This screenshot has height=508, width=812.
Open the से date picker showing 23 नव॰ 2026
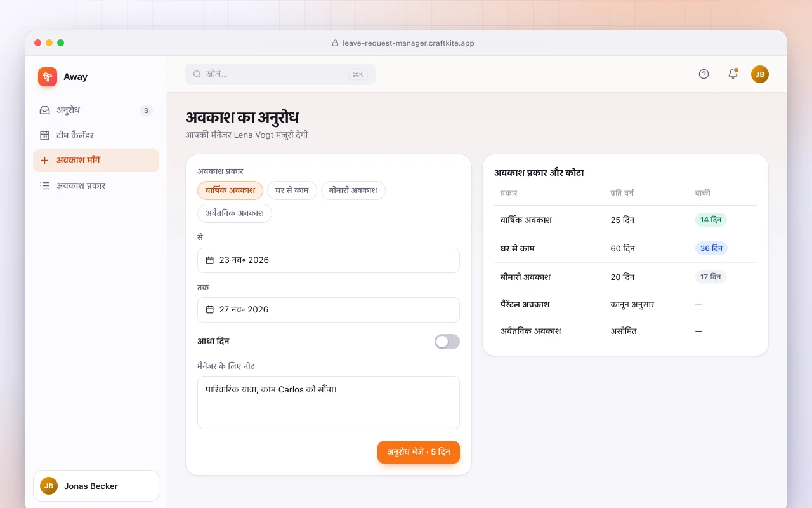(x=329, y=260)
